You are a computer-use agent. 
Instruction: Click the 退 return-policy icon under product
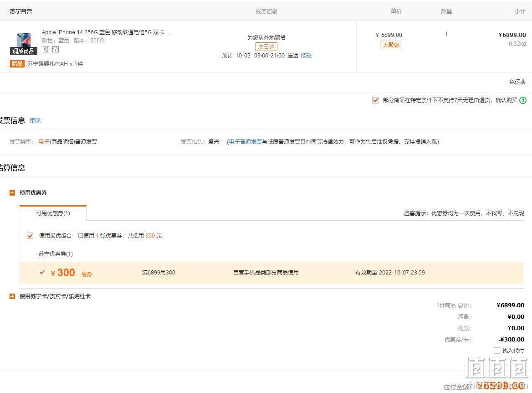46,49
